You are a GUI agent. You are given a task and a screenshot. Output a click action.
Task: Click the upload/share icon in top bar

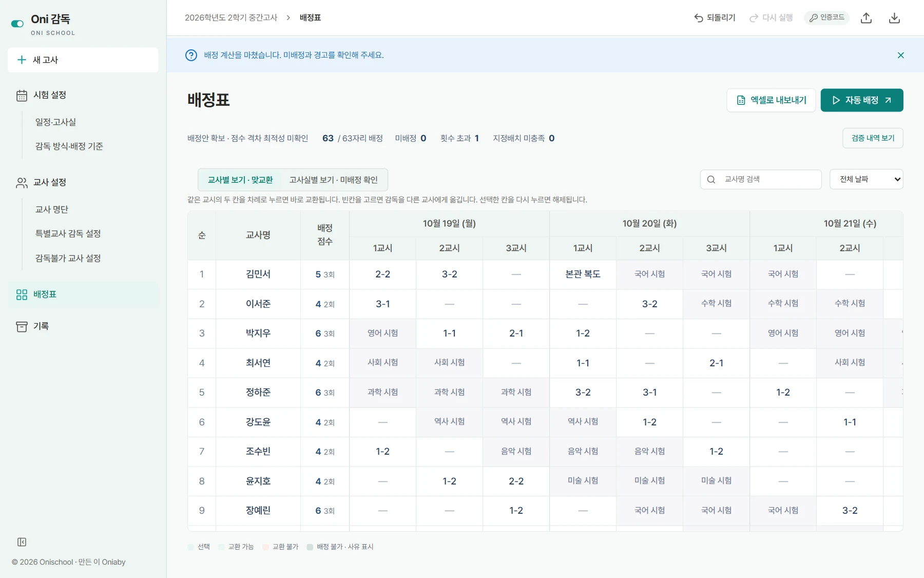pos(867,18)
